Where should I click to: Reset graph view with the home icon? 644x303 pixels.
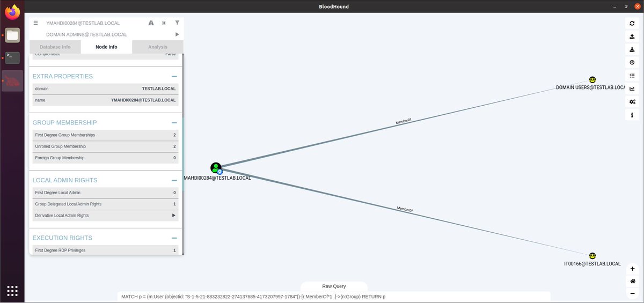632,281
